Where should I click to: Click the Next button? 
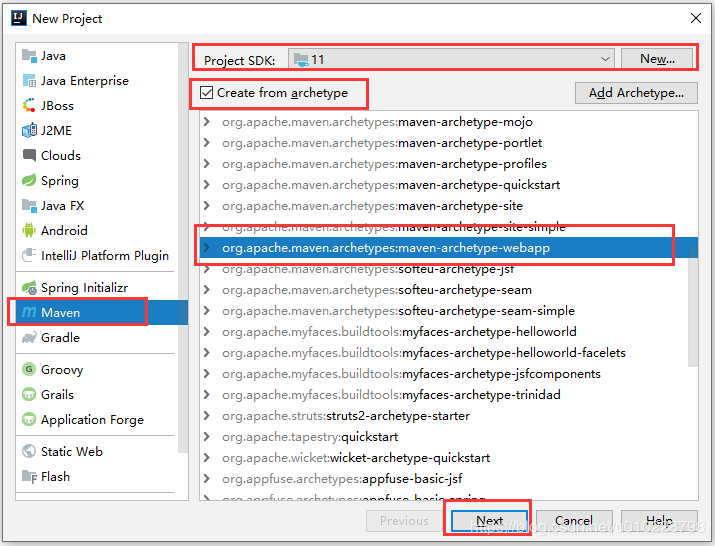point(490,520)
